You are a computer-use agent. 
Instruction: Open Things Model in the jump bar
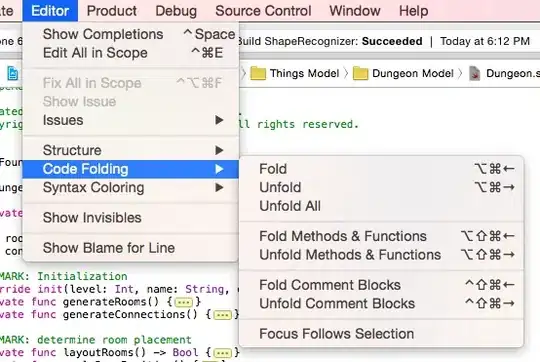pos(304,73)
